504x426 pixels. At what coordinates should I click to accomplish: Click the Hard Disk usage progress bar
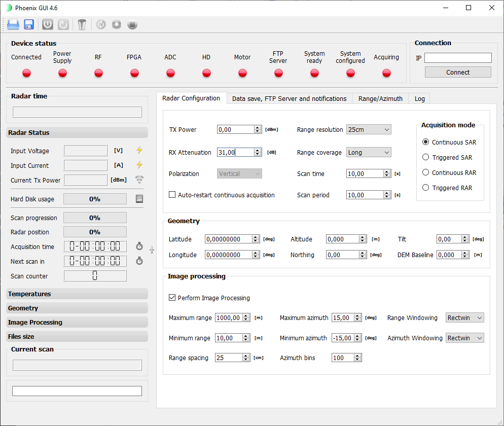[95, 199]
